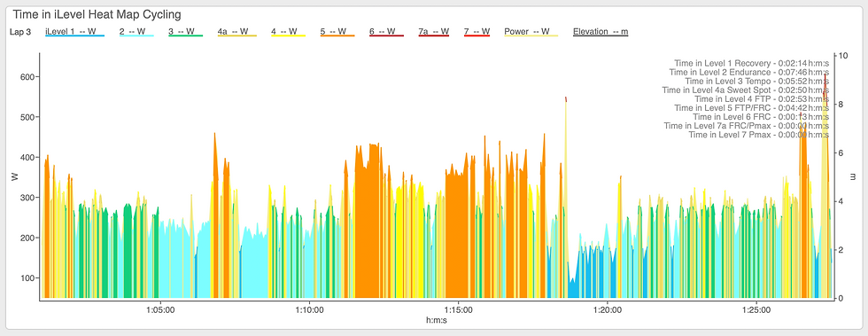868x336 pixels.
Task: Select the Time in Level 7a FRC/Pmax line
Action: click(x=747, y=125)
